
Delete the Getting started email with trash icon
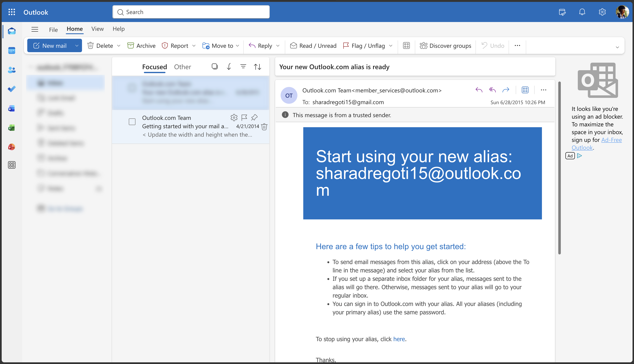[x=264, y=127]
